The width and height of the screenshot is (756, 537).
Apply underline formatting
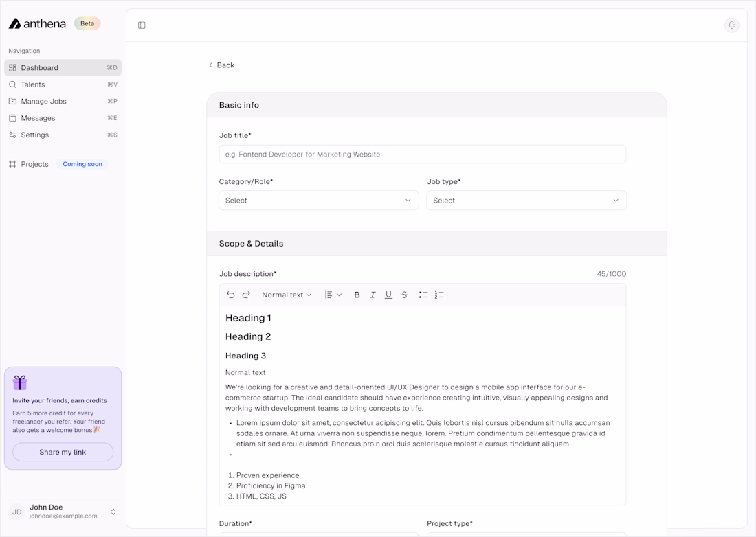tap(388, 295)
